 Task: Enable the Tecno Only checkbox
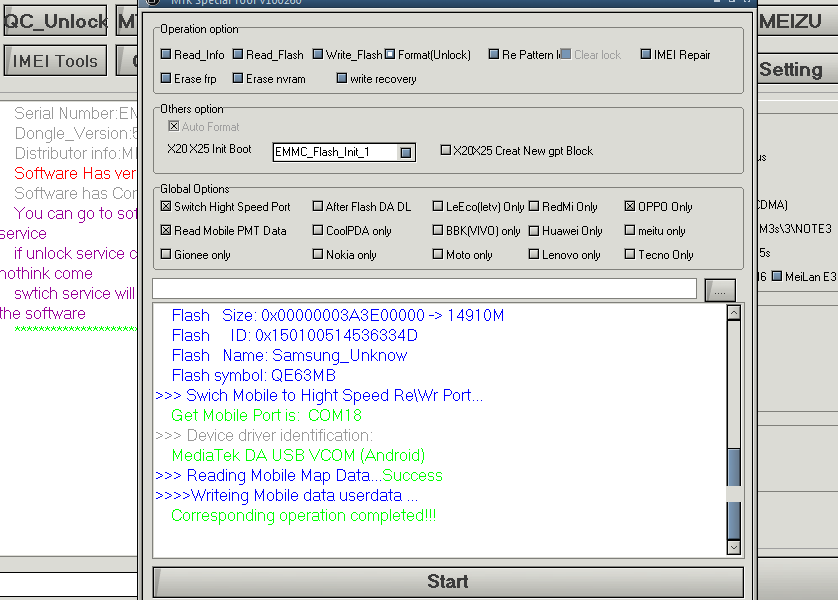click(x=659, y=254)
